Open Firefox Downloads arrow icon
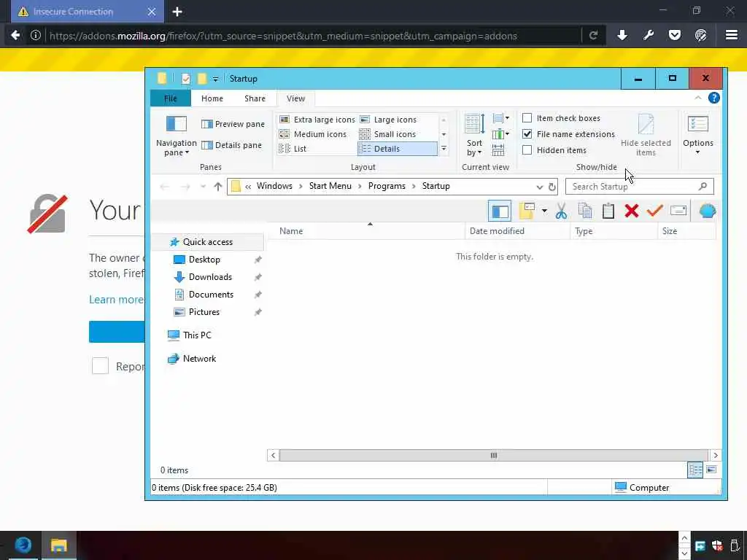Screen dimensions: 747x560 (x=622, y=35)
